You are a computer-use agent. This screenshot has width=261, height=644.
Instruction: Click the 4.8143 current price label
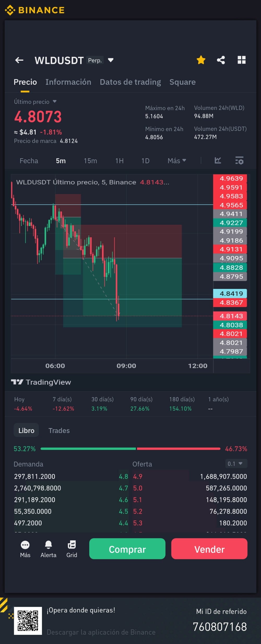230,316
